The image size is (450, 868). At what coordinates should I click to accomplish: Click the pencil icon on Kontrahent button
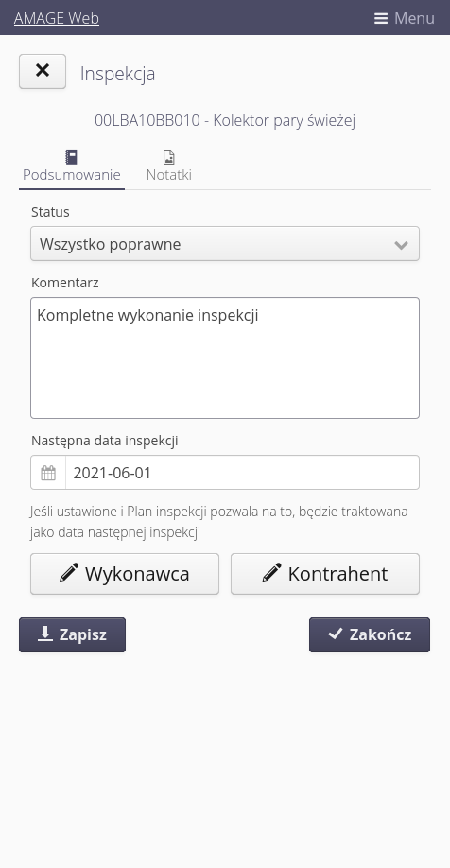click(271, 573)
